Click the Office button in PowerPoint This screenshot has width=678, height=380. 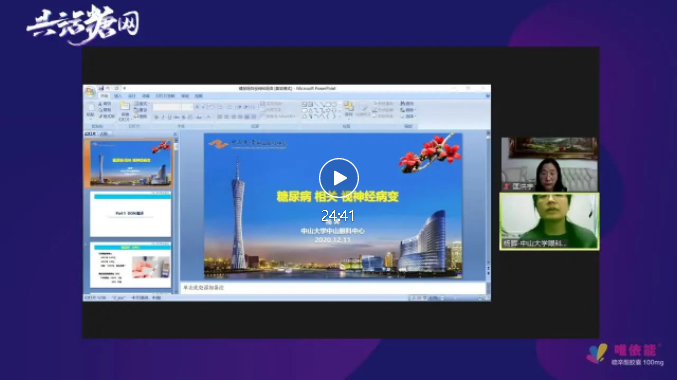[x=90, y=92]
